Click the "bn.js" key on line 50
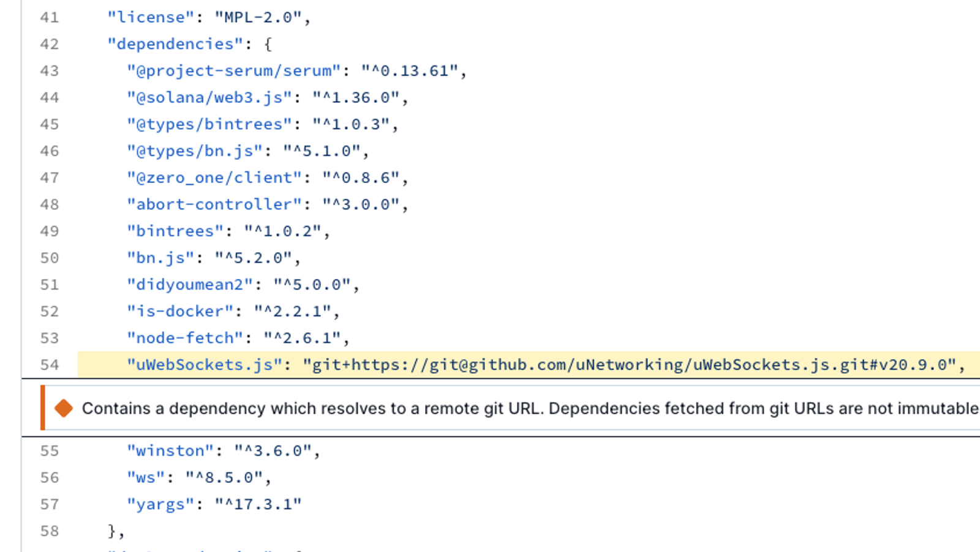Screen dimensions: 980x552 tap(160, 258)
